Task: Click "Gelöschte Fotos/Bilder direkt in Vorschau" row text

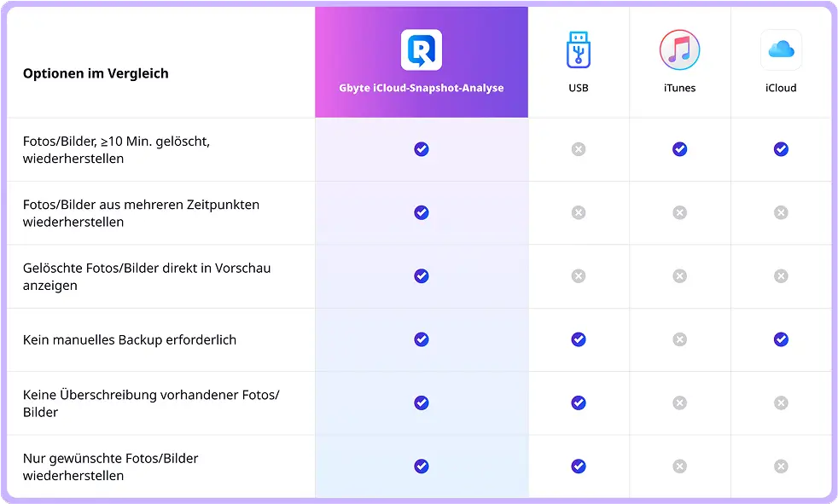Action: click(x=147, y=268)
